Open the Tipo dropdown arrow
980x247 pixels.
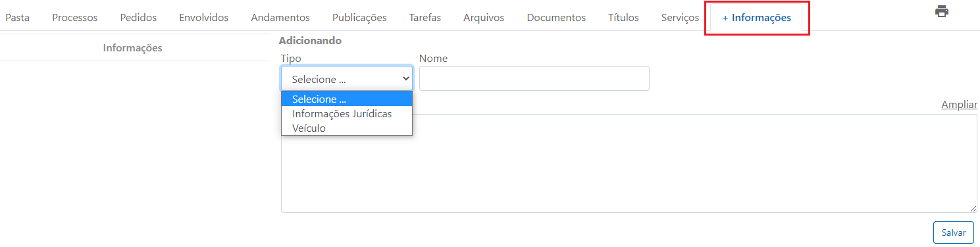tap(406, 78)
